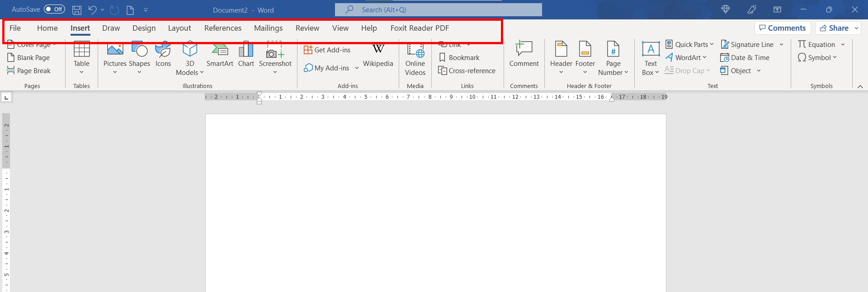Viewport: 868px width, 292px height.
Task: Insert a Page Number
Action: (613, 59)
